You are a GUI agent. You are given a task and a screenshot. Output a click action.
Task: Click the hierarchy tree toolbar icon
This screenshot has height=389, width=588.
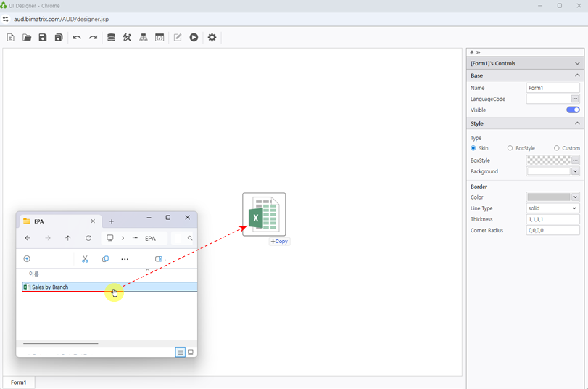[x=144, y=38]
